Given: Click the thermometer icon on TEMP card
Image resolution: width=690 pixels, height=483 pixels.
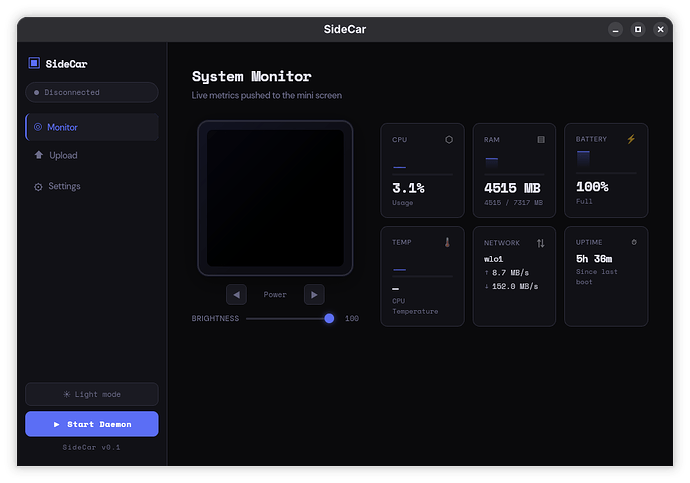Looking at the screenshot, I should [448, 242].
